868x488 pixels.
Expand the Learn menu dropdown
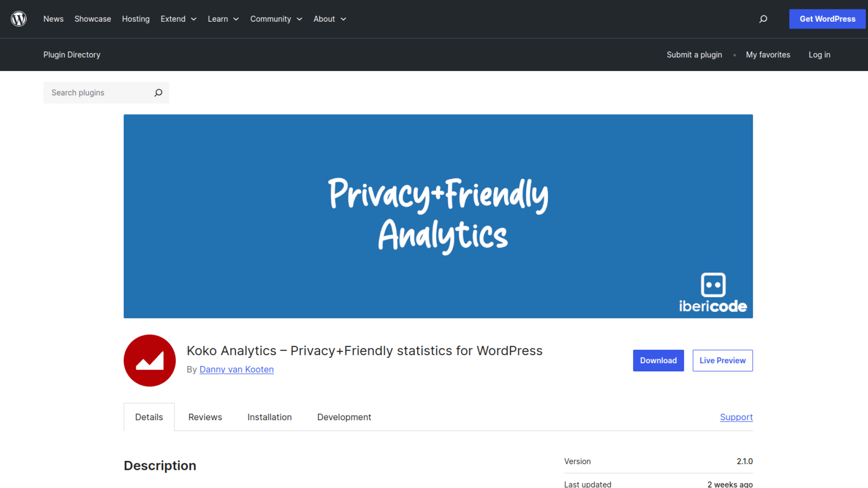coord(223,19)
